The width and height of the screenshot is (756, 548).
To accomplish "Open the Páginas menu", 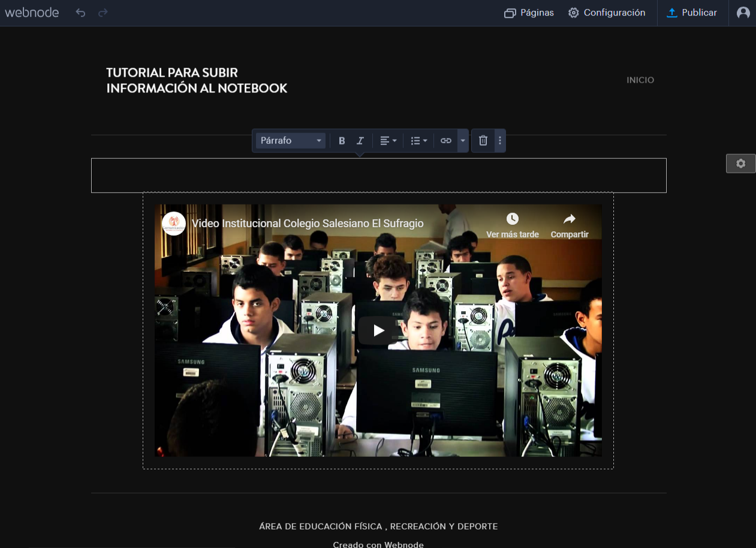I will pyautogui.click(x=529, y=13).
